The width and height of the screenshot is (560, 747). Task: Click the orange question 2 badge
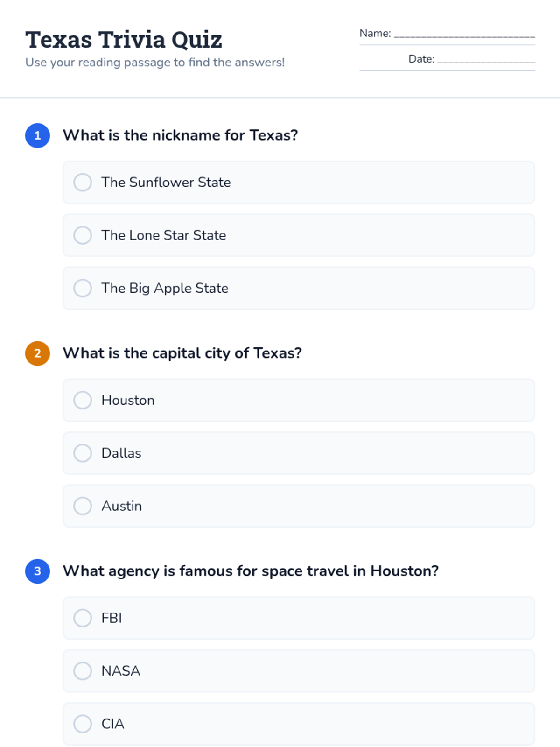click(x=38, y=353)
